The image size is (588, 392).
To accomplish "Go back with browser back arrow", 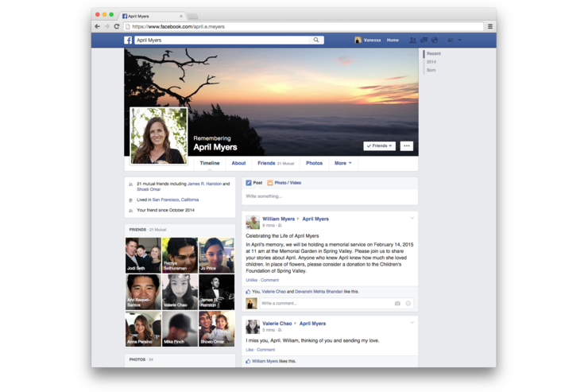I will click(98, 26).
